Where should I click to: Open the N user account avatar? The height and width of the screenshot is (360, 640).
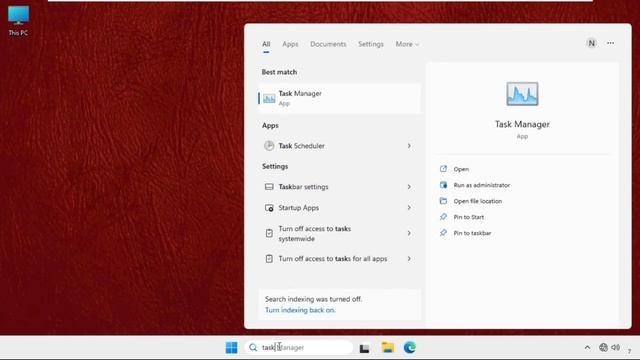pyautogui.click(x=591, y=43)
